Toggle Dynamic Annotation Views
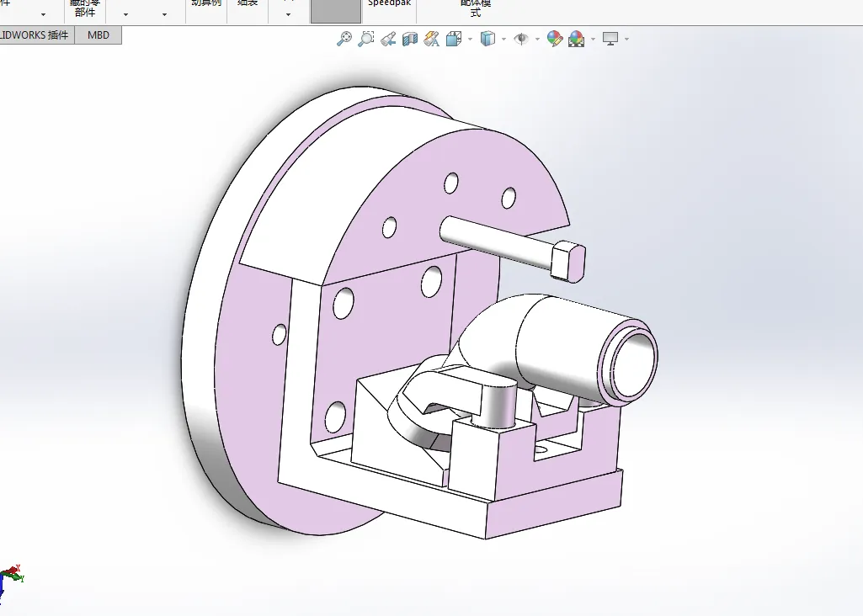This screenshot has width=863, height=616. 432,39
